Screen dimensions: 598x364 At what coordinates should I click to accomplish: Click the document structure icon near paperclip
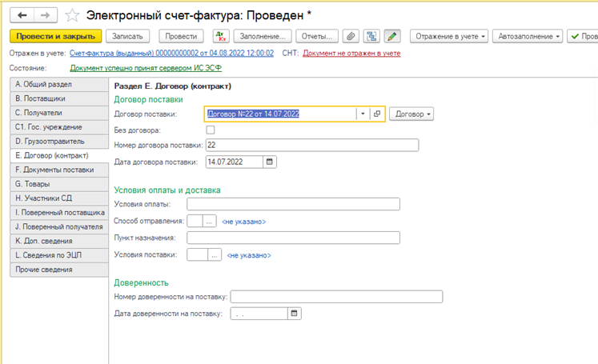point(371,36)
